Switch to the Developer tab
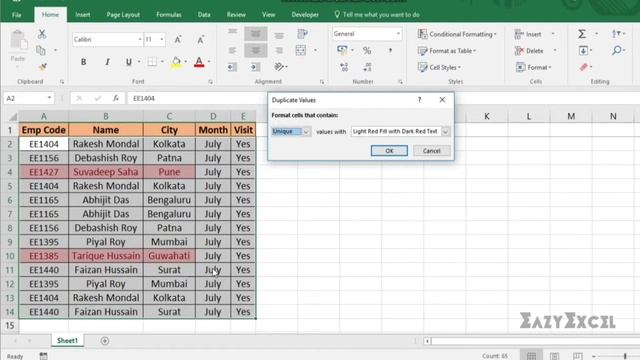The width and height of the screenshot is (640, 360). pos(305,15)
